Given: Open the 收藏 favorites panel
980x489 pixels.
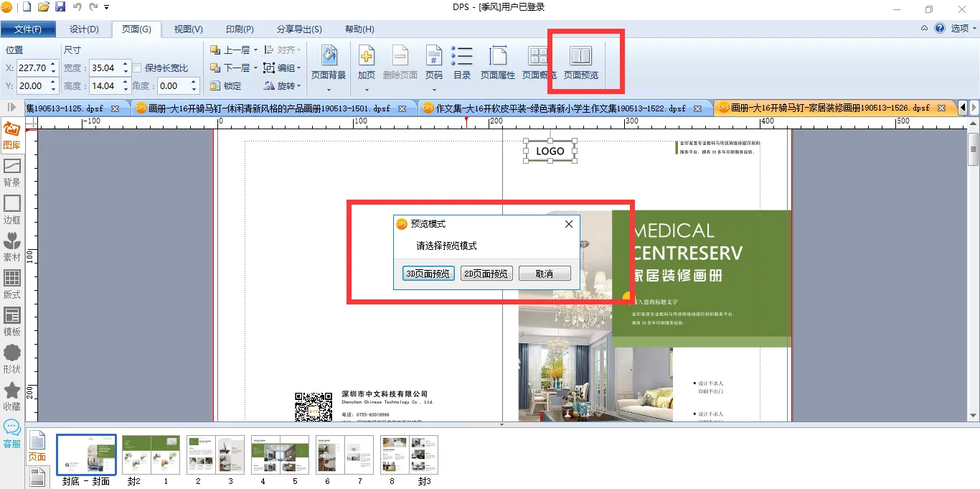Looking at the screenshot, I should pos(12,397).
